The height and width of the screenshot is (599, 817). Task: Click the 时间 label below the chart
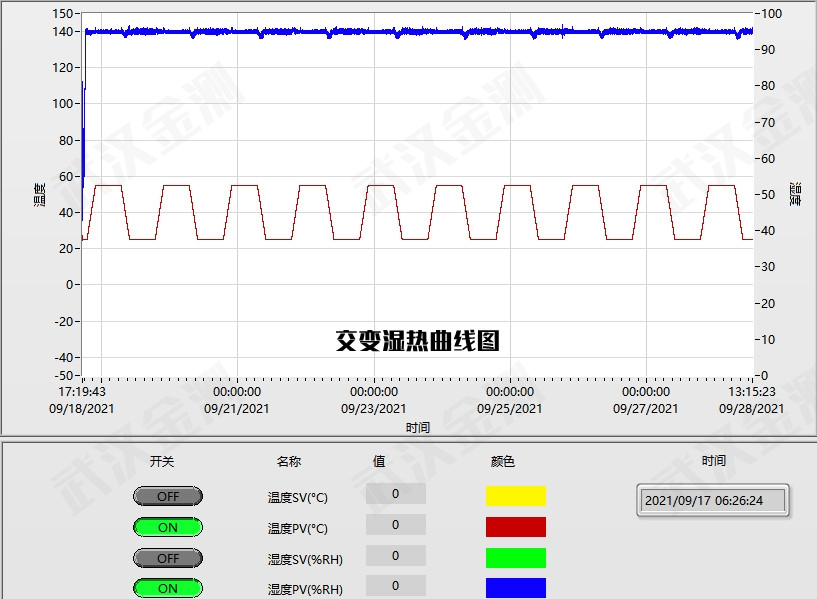pos(418,428)
